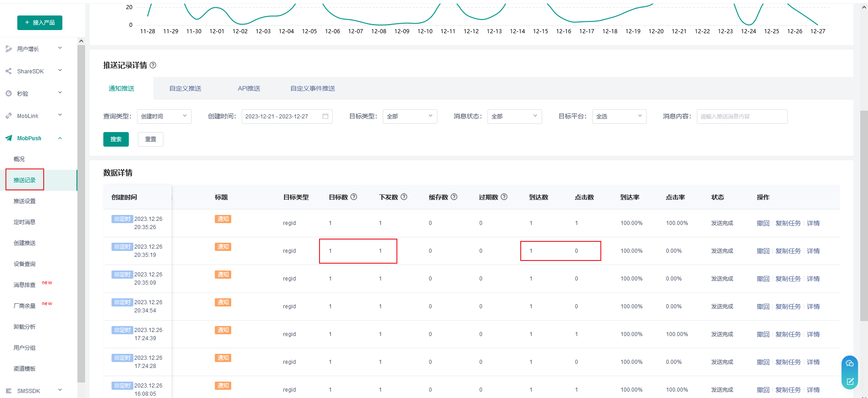Open the 查询类型 dropdown
Screen dimensions: 868x398
tap(164, 116)
